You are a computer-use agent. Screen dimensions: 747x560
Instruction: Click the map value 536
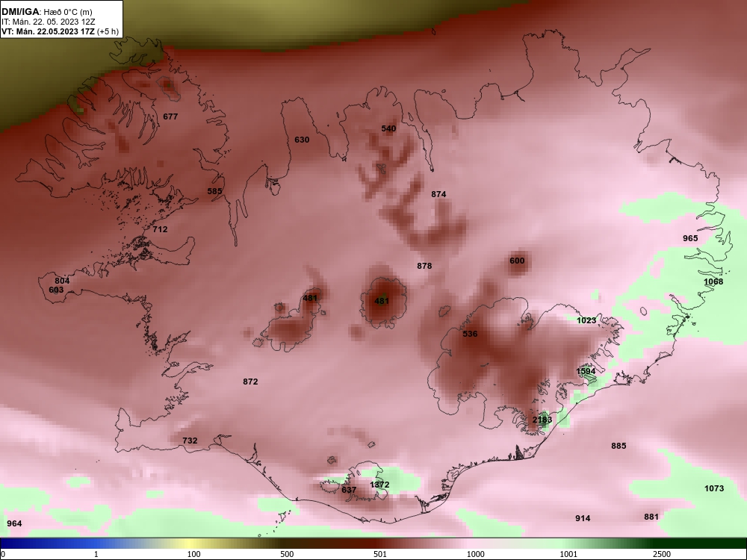click(470, 333)
